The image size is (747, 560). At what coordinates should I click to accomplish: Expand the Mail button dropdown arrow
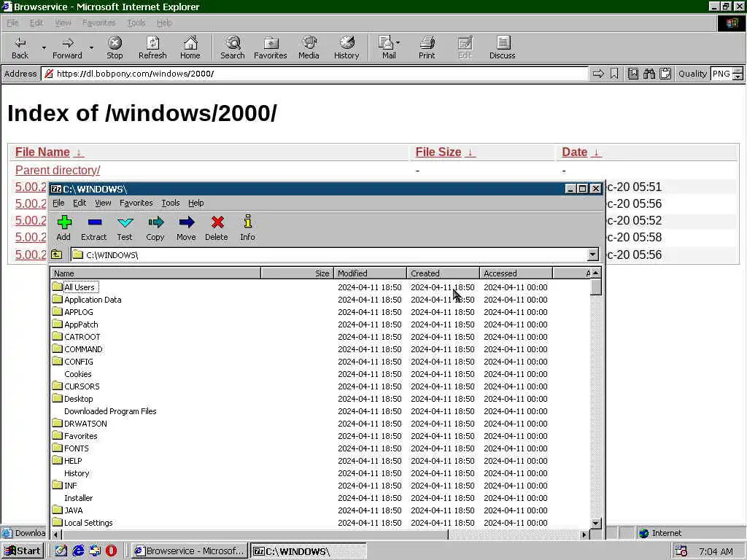[x=398, y=43]
